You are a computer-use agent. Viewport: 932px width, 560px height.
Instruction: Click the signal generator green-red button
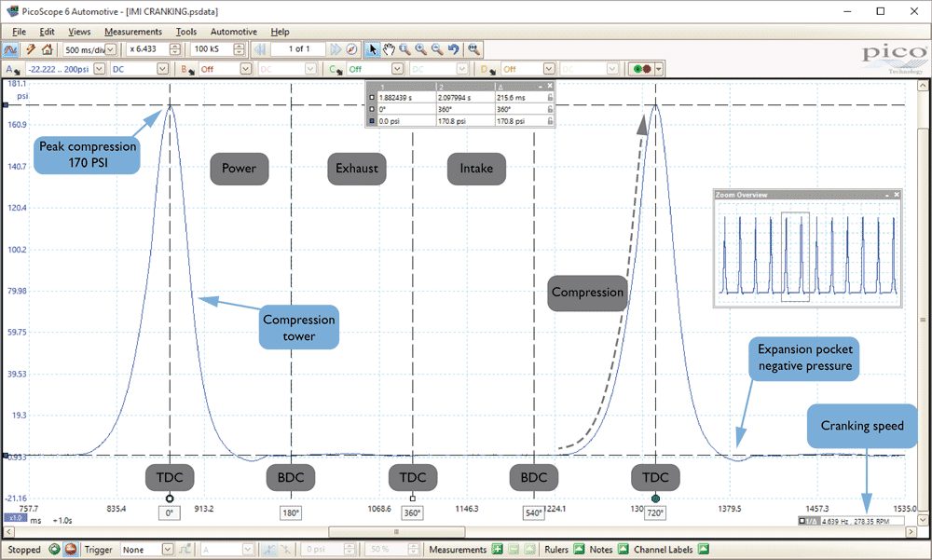[642, 70]
